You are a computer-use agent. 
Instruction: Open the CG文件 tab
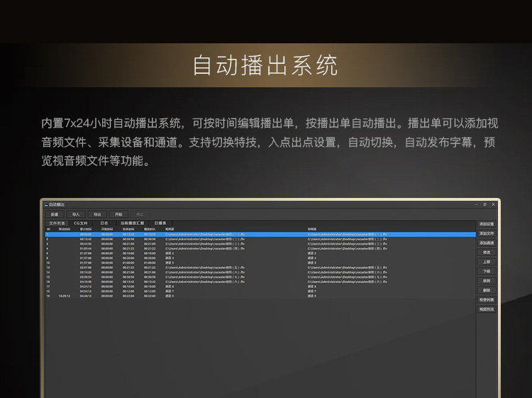click(81, 223)
